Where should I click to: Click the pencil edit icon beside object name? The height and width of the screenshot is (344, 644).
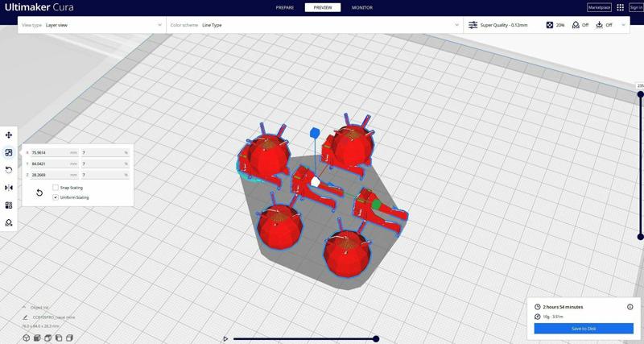26,317
